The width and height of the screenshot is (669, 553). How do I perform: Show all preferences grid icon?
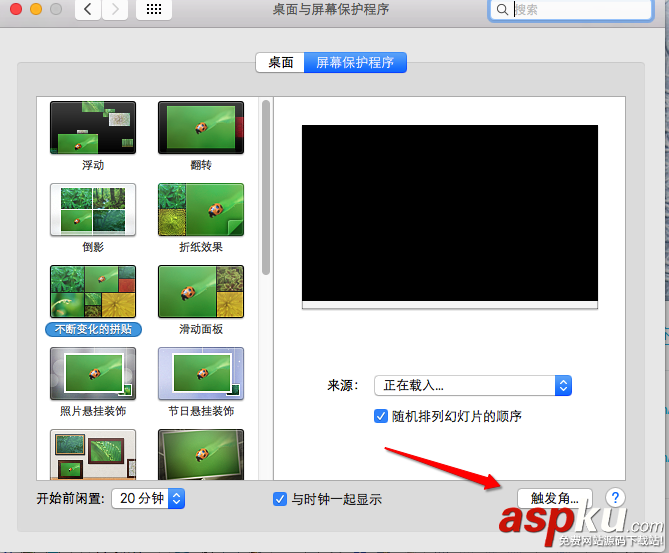[154, 9]
